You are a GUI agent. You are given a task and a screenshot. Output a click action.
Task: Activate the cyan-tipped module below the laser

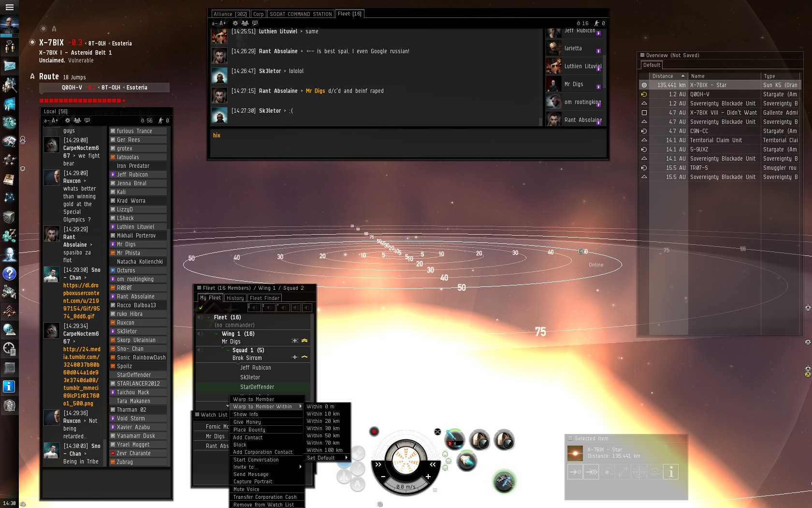[x=467, y=461]
